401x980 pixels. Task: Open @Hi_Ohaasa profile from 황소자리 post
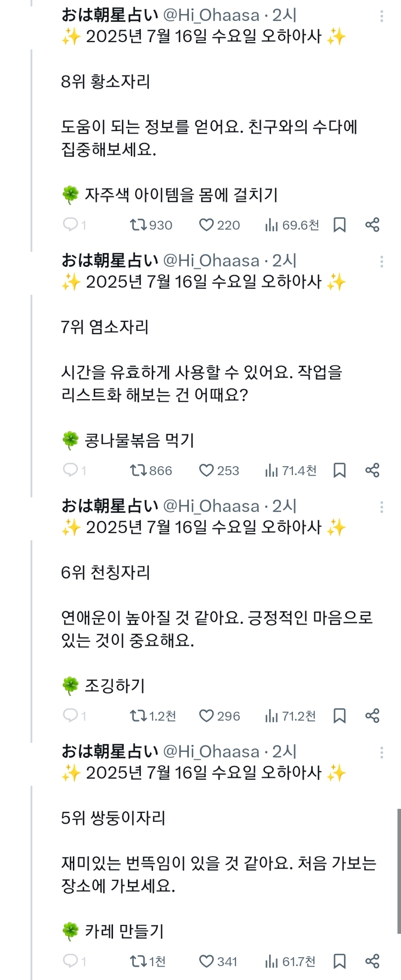coord(211,15)
